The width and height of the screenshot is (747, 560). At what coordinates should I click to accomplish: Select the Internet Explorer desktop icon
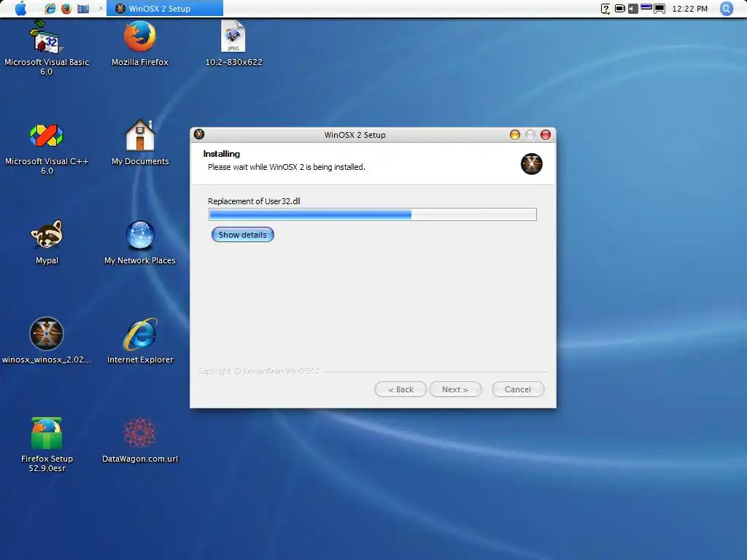coord(140,341)
